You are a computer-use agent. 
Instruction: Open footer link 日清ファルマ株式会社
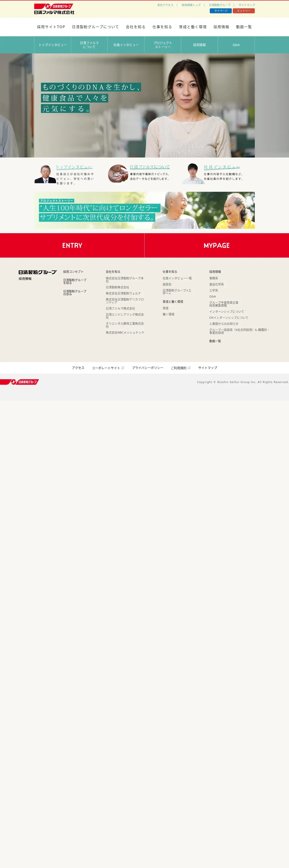tap(120, 308)
